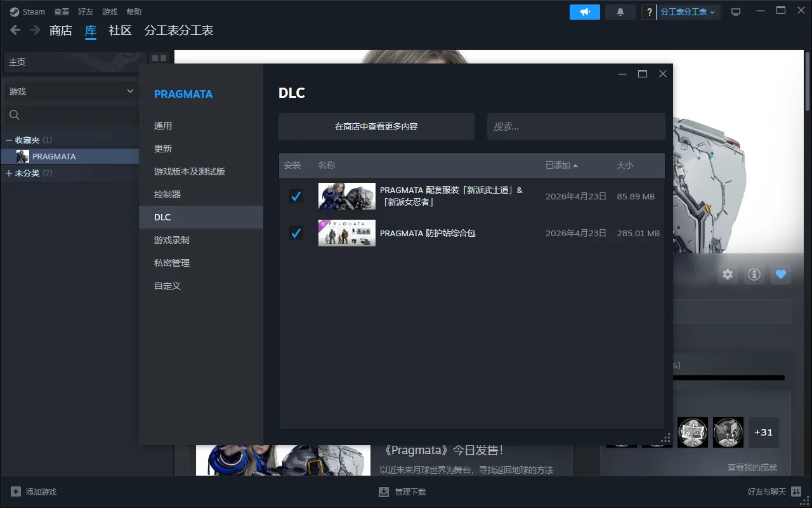
Task: Toggle the favorite heart icon
Action: (x=781, y=274)
